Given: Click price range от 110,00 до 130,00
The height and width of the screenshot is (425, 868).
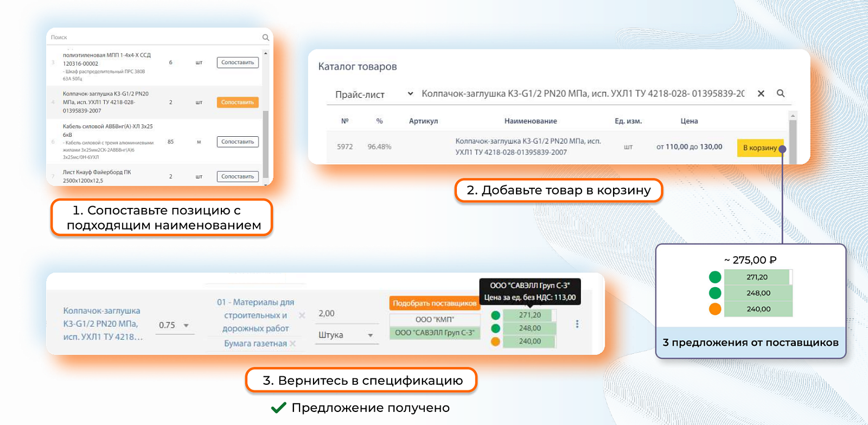Looking at the screenshot, I should point(689,147).
